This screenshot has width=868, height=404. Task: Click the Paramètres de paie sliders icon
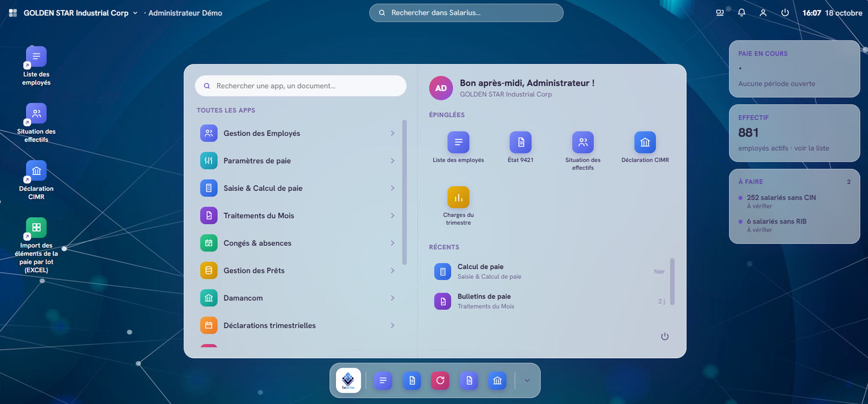pos(209,161)
